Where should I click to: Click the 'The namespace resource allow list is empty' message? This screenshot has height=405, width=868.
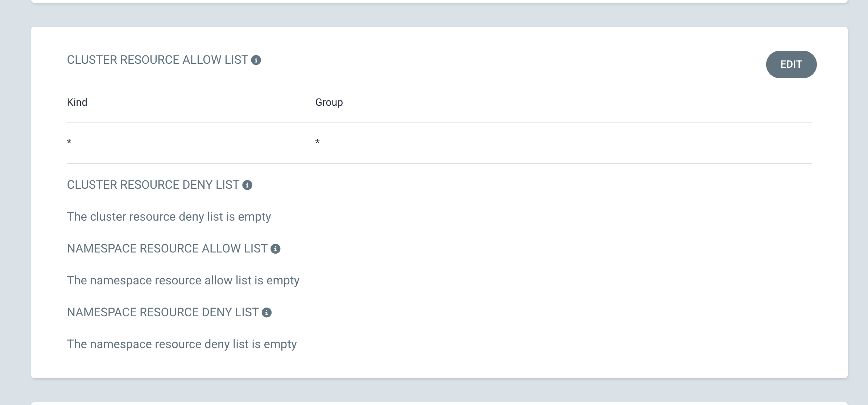183,280
